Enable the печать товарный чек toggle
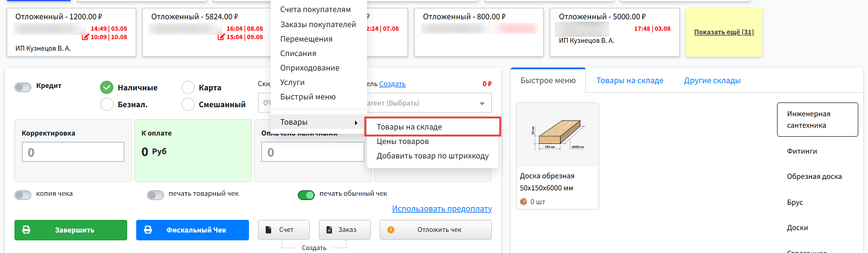Screen dimensions: 868x253 (156, 195)
